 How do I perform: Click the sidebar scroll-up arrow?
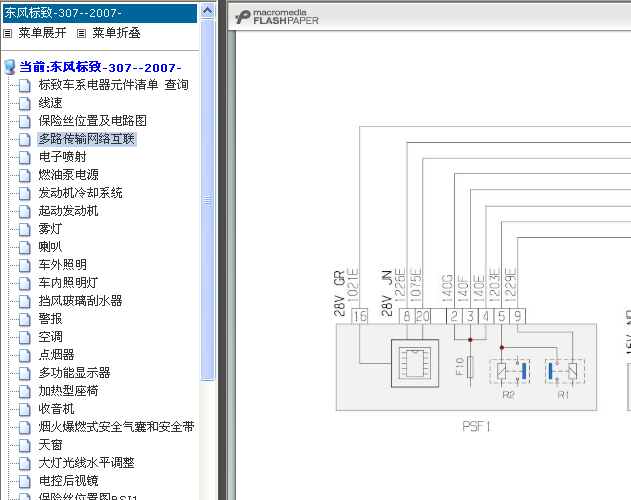[x=208, y=11]
